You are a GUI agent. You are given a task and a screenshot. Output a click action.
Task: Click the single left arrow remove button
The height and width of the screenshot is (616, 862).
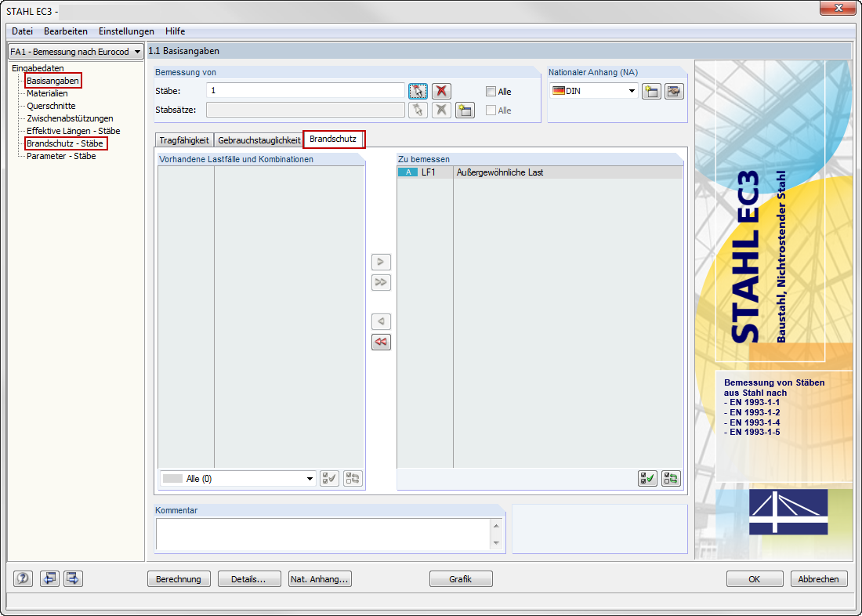pyautogui.click(x=381, y=321)
